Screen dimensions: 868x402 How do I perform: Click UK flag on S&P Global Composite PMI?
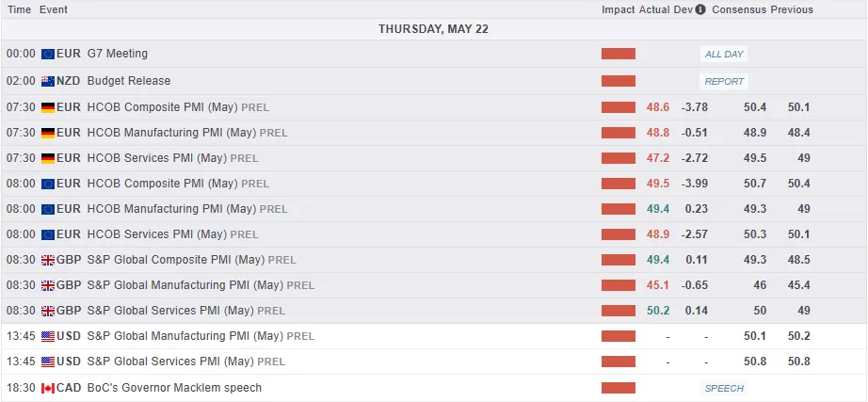click(48, 260)
